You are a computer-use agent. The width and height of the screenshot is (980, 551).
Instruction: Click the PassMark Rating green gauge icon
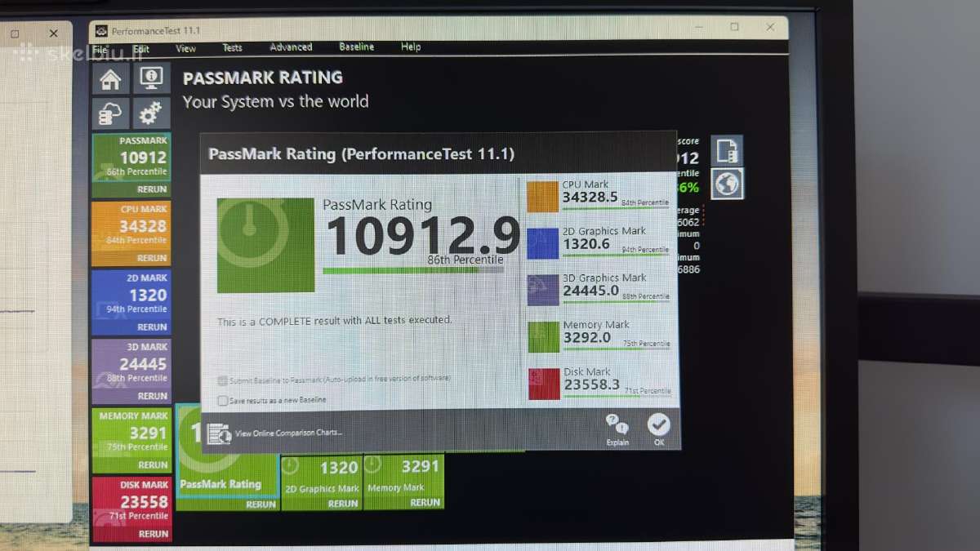[x=265, y=245]
